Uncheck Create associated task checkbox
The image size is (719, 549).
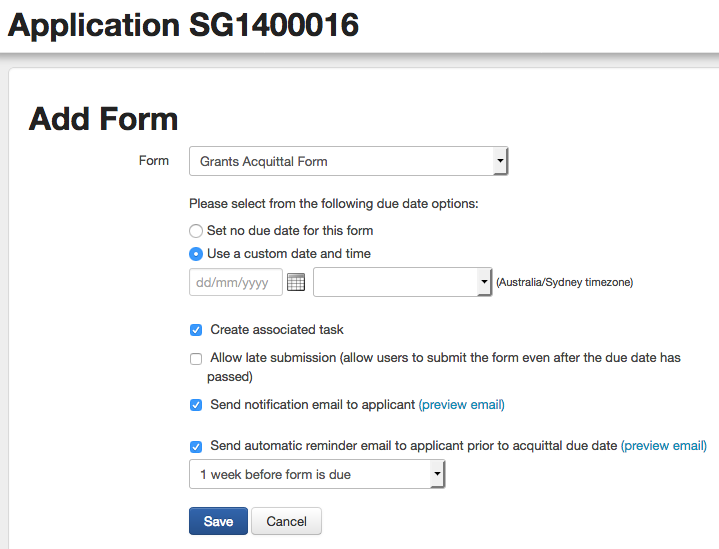click(x=196, y=330)
